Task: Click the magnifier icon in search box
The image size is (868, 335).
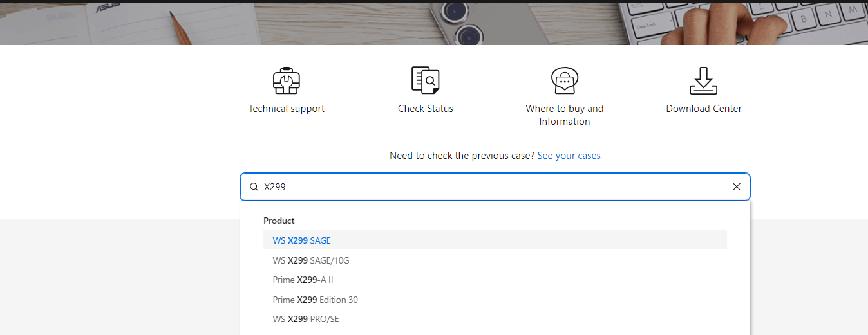Action: click(254, 187)
